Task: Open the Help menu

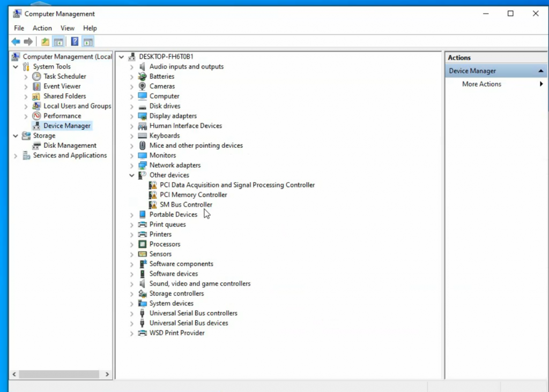Action: (90, 28)
